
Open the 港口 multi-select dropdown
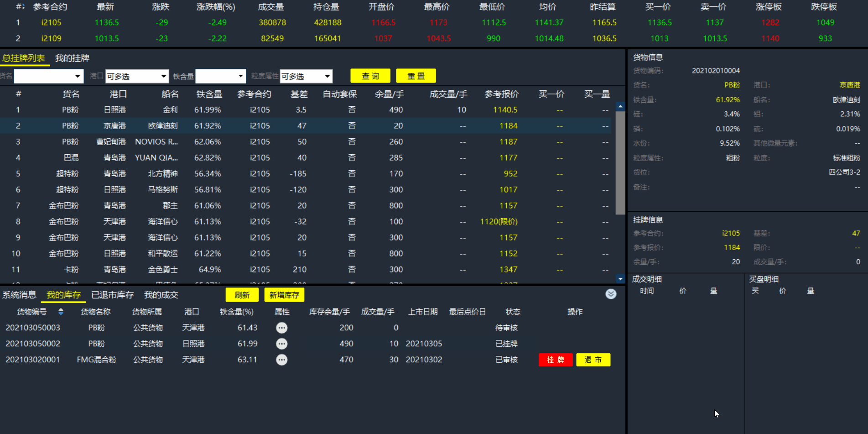[x=137, y=76]
